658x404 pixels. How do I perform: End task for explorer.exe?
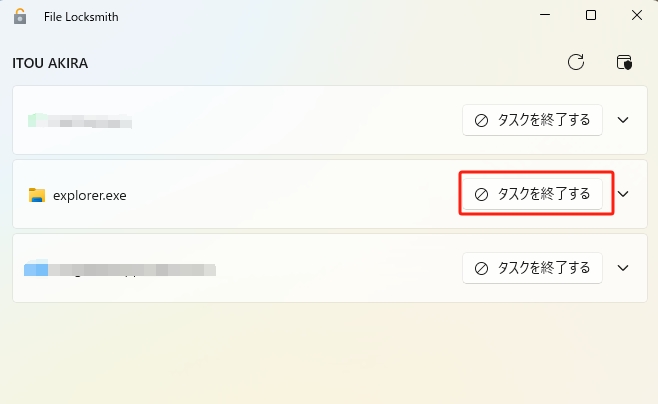pos(532,194)
